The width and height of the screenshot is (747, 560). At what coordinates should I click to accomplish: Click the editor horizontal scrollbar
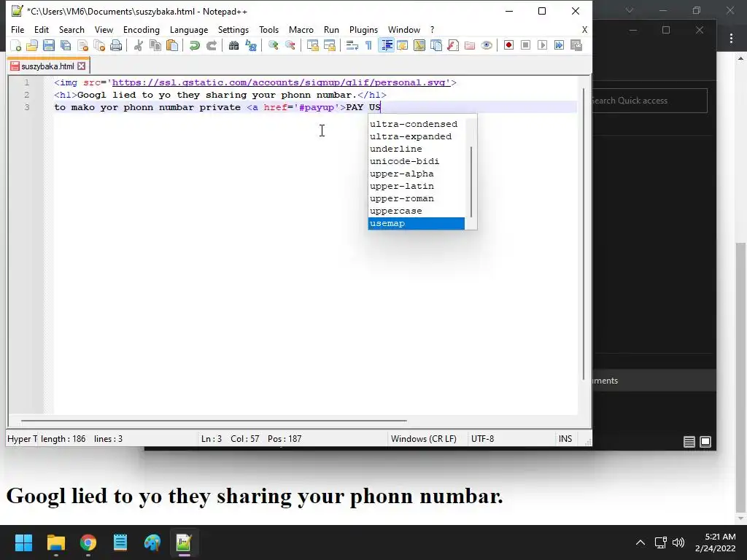[214, 421]
